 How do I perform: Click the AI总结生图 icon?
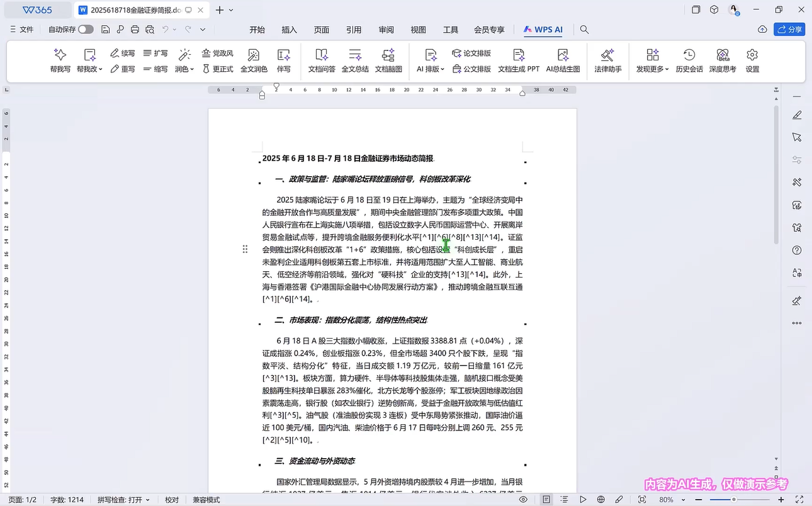(562, 61)
